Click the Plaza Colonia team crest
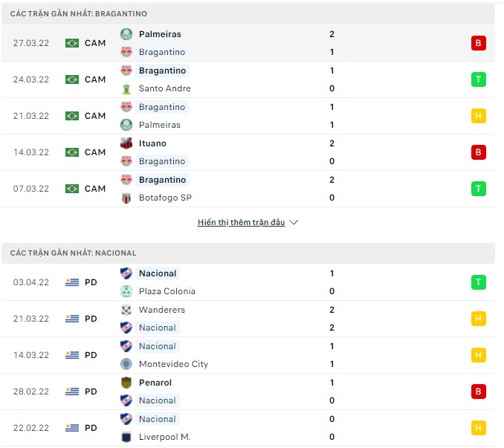This screenshot has height=448, width=504. 126,291
